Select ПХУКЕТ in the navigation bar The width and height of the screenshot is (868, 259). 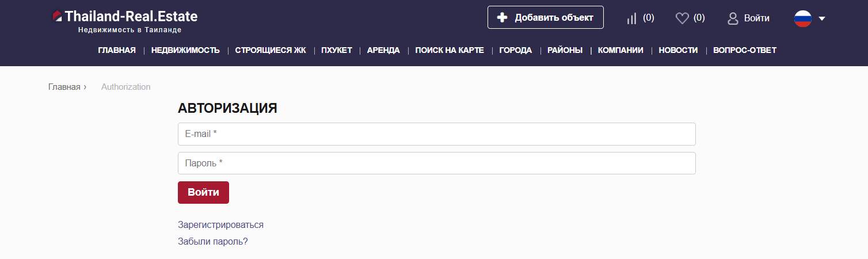click(337, 51)
